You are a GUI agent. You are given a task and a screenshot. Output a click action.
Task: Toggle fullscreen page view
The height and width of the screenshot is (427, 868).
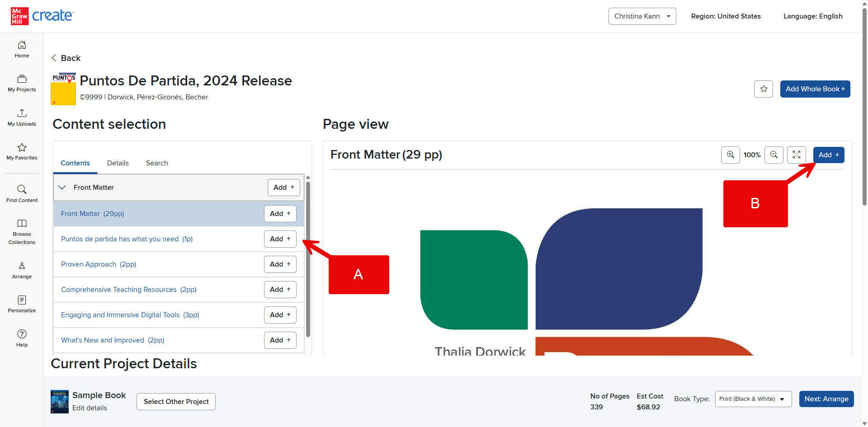click(x=797, y=155)
